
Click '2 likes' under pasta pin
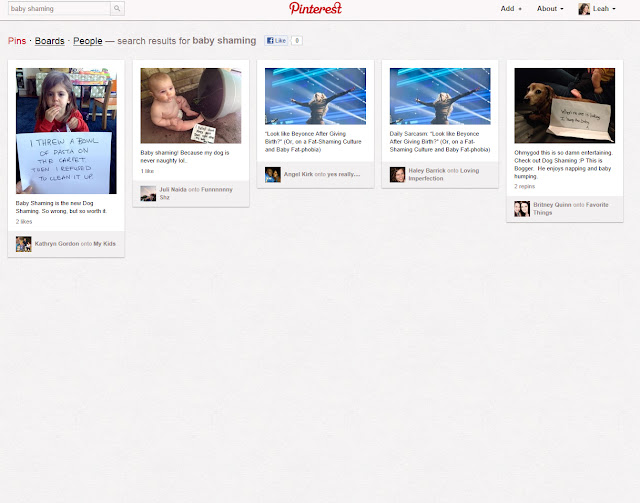pyautogui.click(x=24, y=222)
